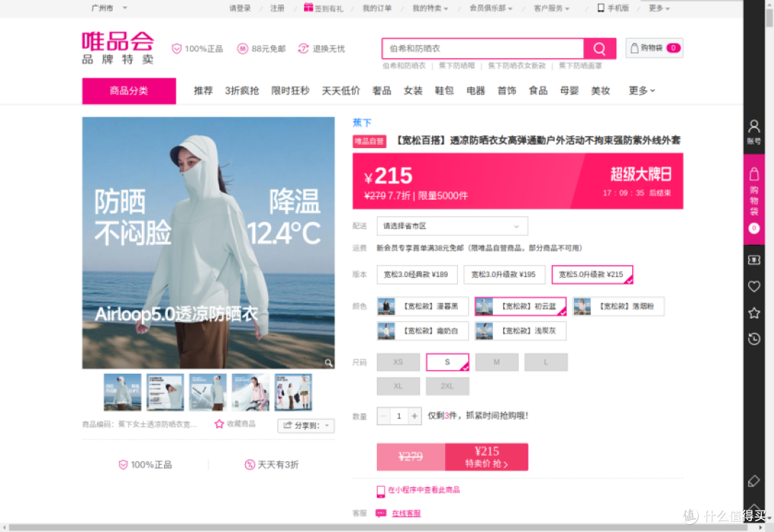Choose color 初云蓝
774x532 pixels.
(x=520, y=306)
